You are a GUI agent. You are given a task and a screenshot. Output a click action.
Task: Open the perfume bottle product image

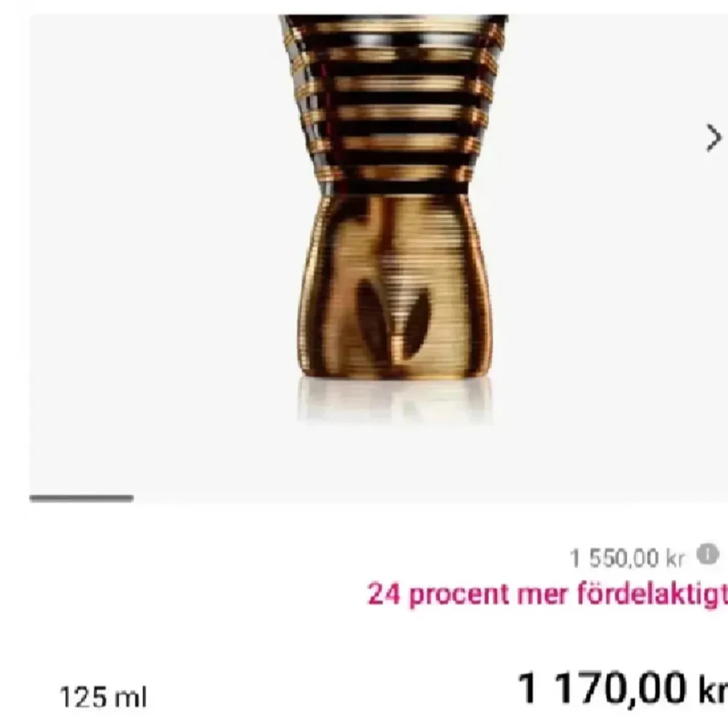pos(393,218)
